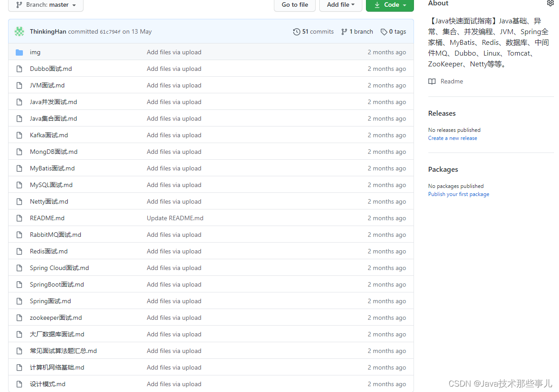Open the Add file dropdown

[341, 5]
